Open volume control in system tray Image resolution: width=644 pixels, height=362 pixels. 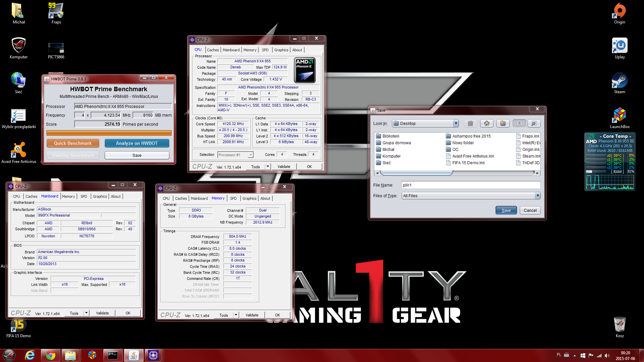coord(607,356)
